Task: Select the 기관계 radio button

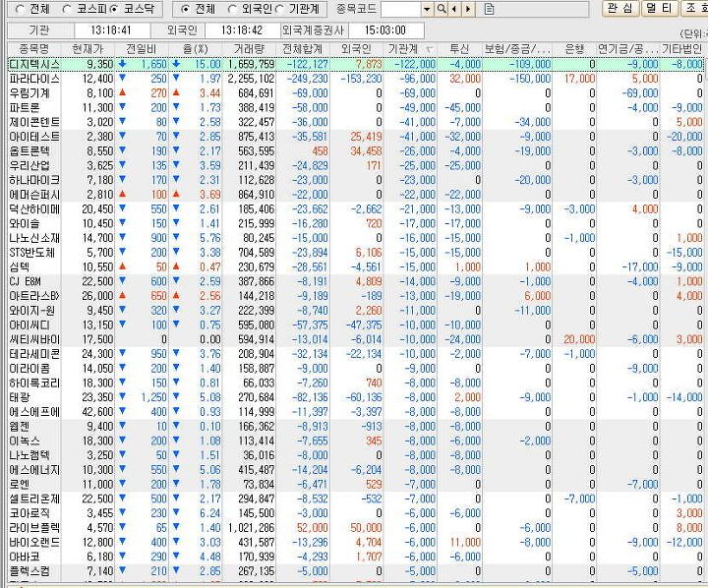Action: [280, 9]
